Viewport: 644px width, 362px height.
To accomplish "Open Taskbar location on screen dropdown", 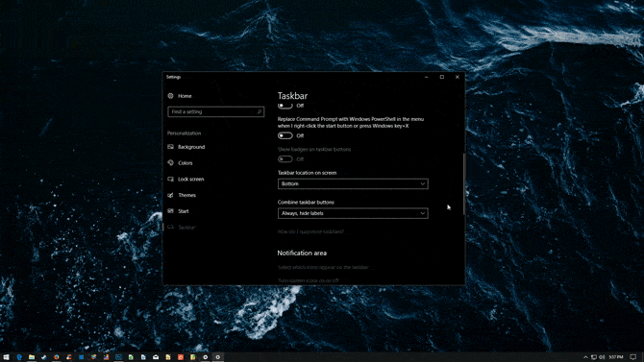I will (353, 183).
